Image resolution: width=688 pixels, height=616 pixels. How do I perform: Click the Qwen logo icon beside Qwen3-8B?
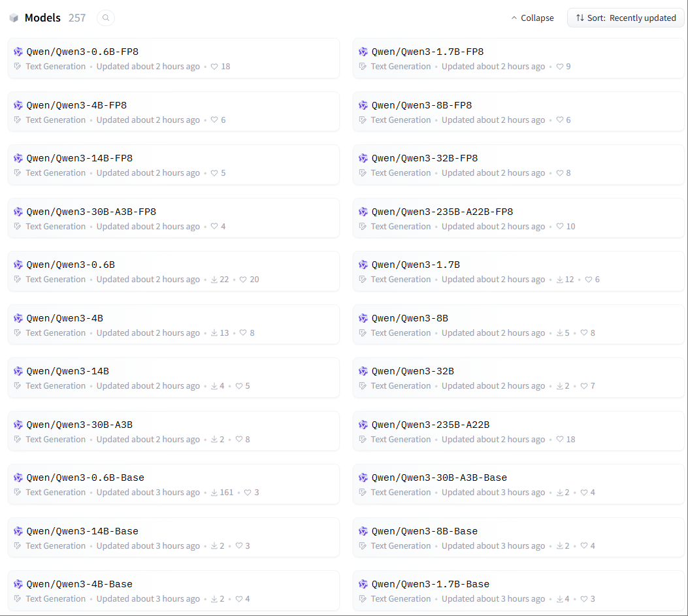(x=363, y=319)
